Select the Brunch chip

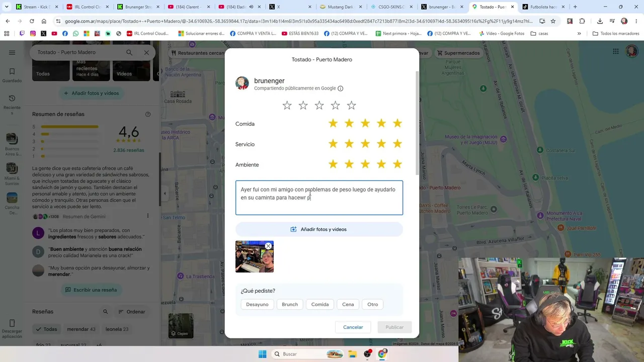290,304
